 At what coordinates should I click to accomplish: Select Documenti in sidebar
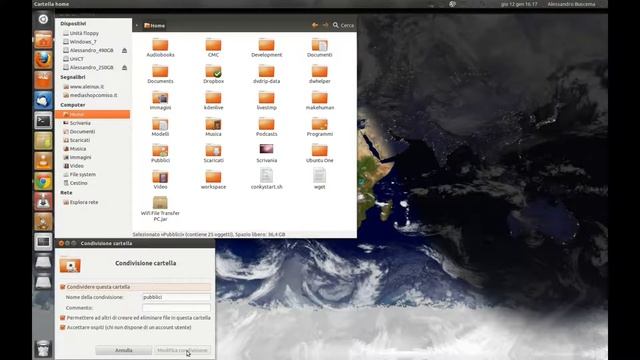coord(79,131)
